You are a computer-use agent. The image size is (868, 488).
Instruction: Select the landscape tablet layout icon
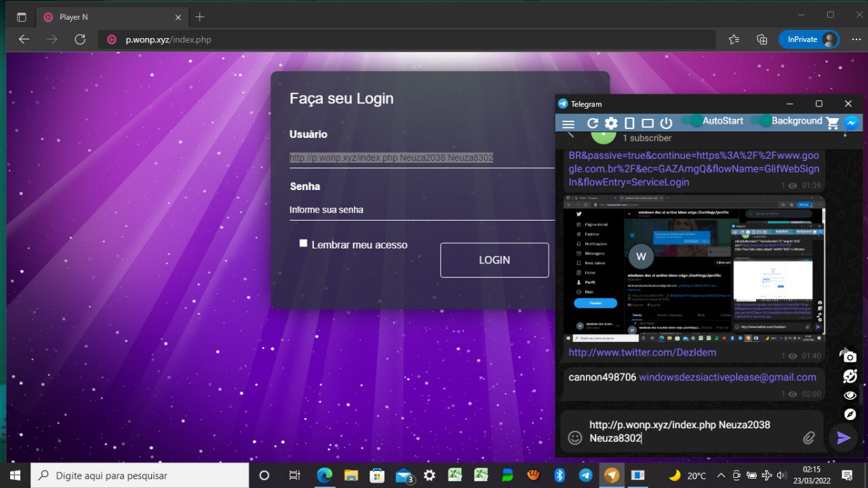(x=648, y=124)
